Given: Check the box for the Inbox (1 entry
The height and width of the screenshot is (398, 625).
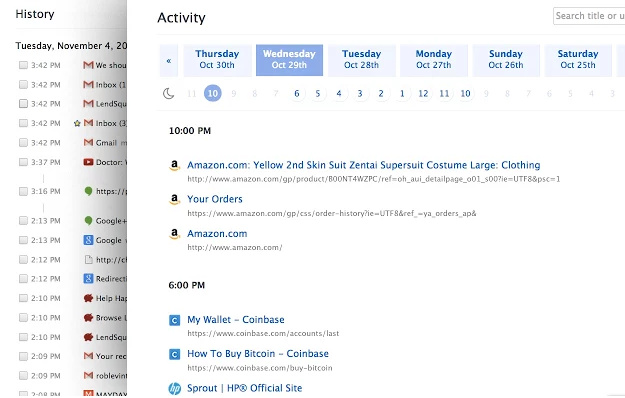Looking at the screenshot, I should click(24, 84).
